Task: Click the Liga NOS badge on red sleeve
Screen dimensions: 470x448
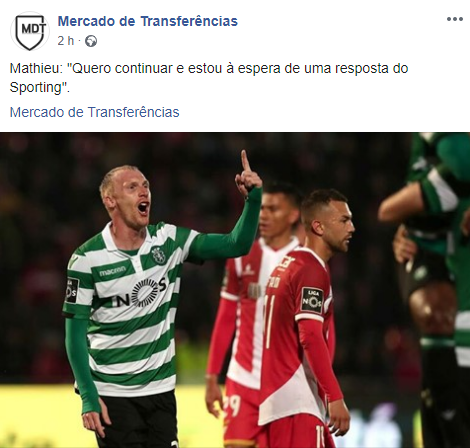Action: click(x=312, y=300)
